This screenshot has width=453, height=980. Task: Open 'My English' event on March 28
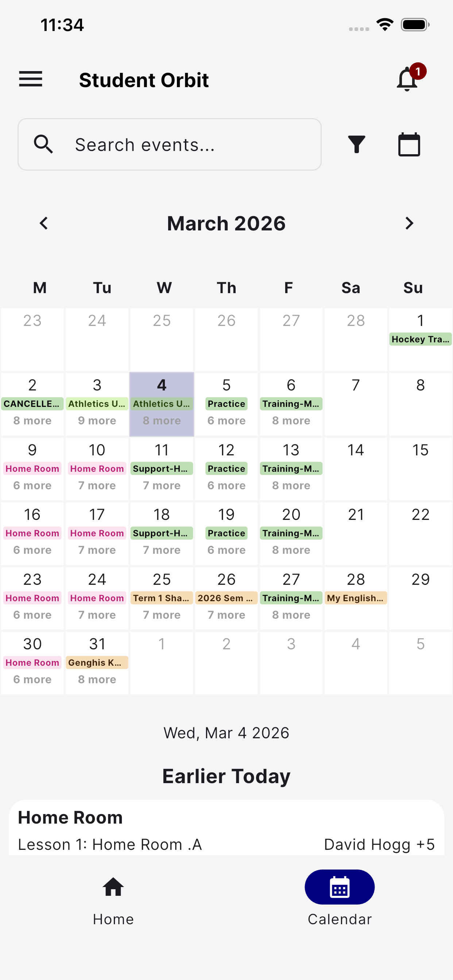[x=356, y=598]
